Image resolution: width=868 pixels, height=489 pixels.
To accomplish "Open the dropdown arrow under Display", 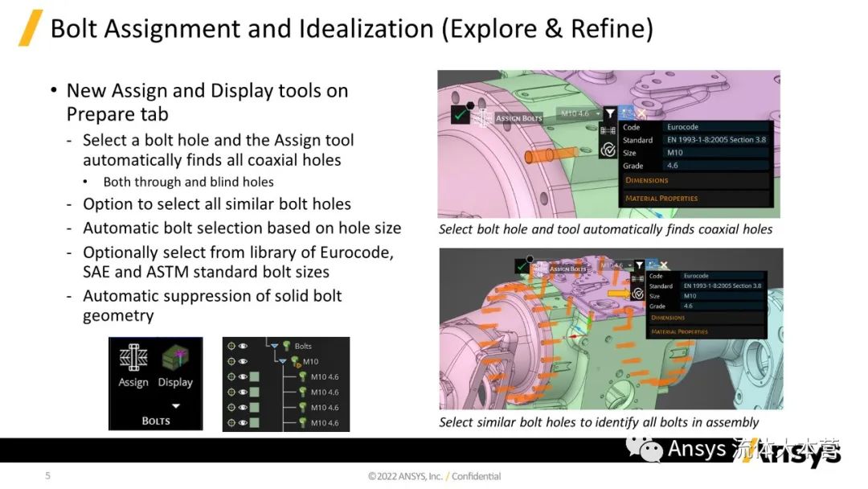I will (x=175, y=405).
